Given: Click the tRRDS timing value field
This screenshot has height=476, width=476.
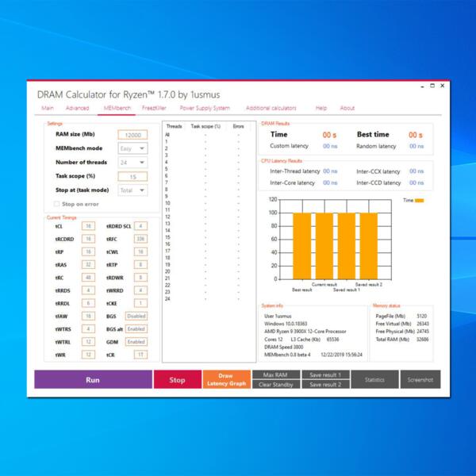Looking at the screenshot, I should tap(88, 290).
